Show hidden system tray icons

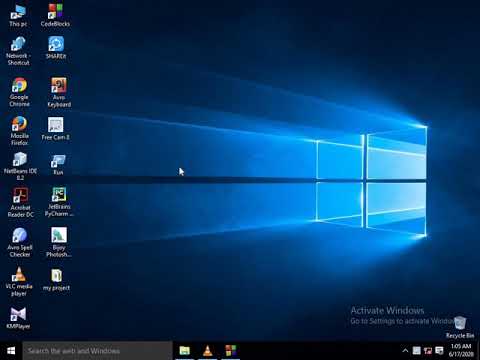405,351
